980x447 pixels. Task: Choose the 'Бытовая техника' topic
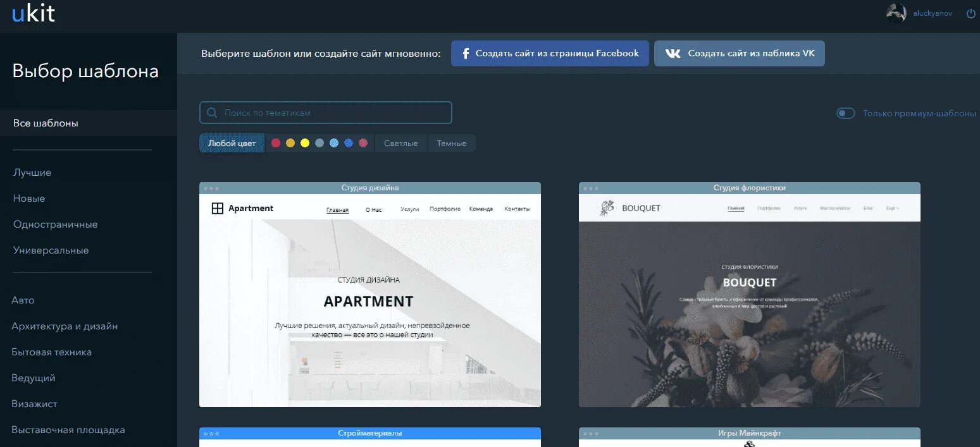pyautogui.click(x=52, y=352)
